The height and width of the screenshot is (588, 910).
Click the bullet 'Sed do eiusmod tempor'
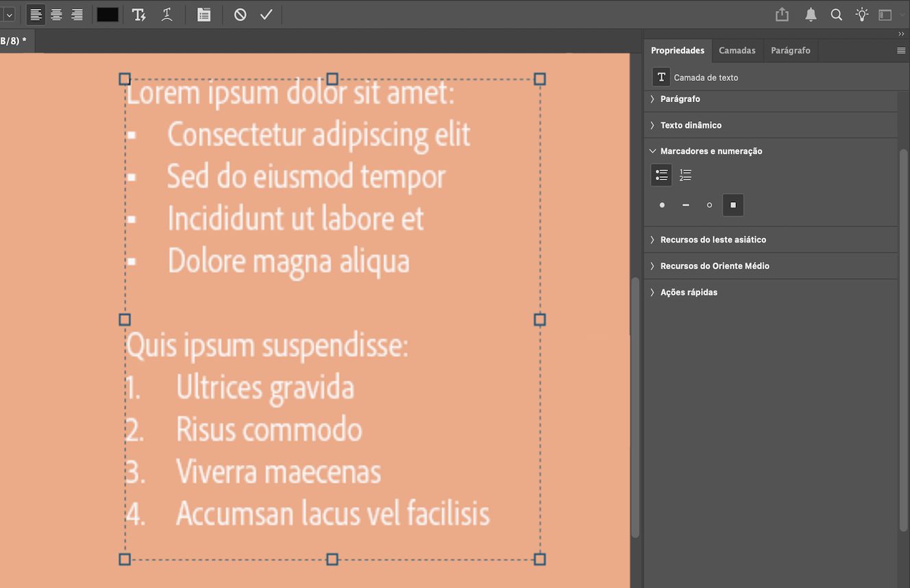pos(307,177)
